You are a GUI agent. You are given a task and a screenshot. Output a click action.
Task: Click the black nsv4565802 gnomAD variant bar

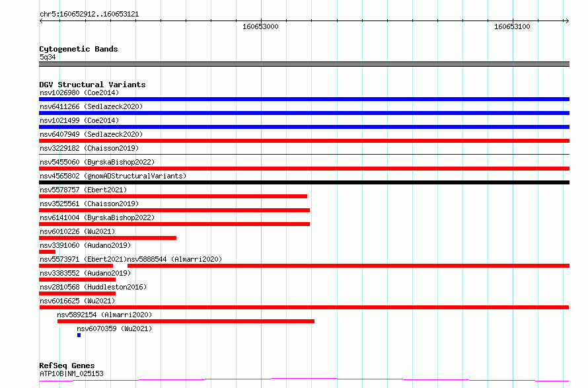(304, 182)
